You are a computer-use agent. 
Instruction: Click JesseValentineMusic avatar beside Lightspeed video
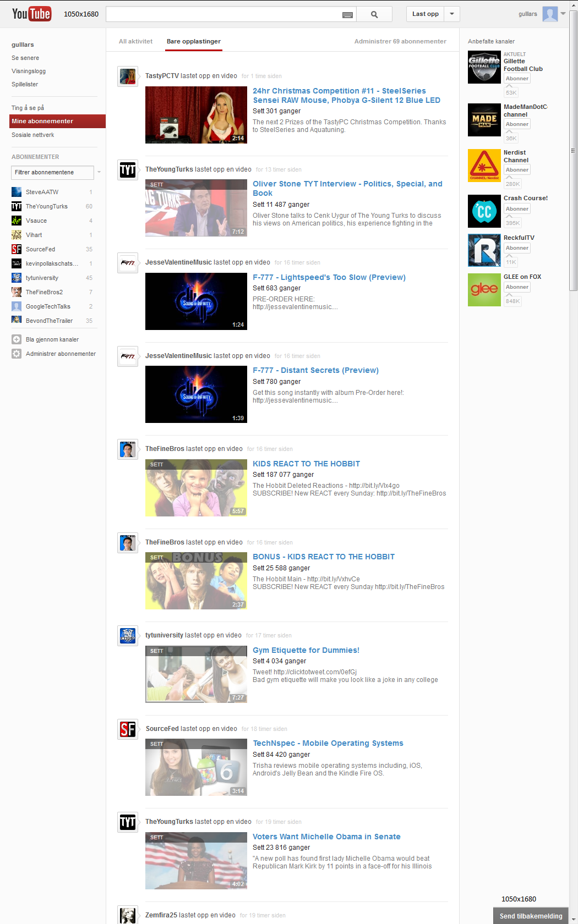[x=128, y=263]
